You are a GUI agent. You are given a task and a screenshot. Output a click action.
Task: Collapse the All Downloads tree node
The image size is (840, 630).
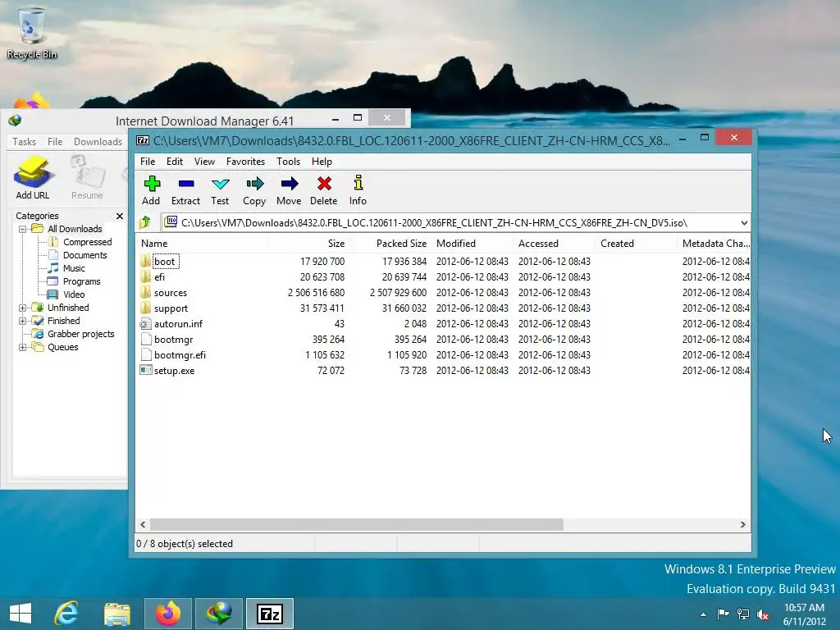coord(22,230)
